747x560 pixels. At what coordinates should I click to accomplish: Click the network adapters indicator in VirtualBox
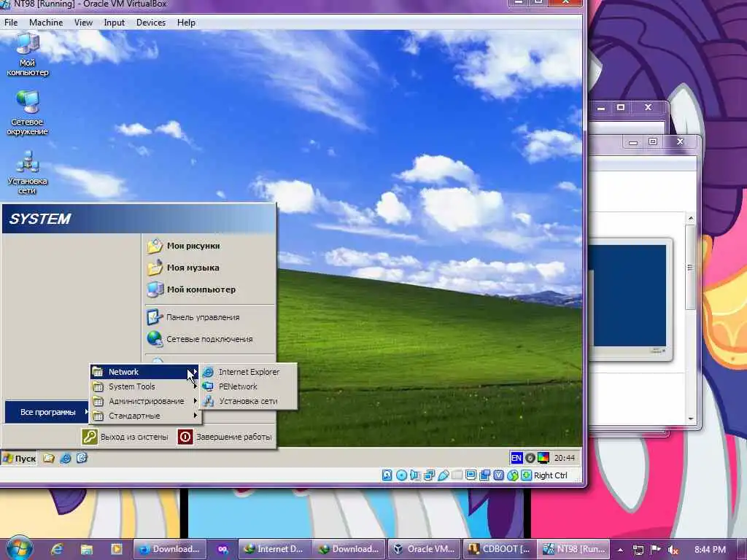tap(429, 475)
